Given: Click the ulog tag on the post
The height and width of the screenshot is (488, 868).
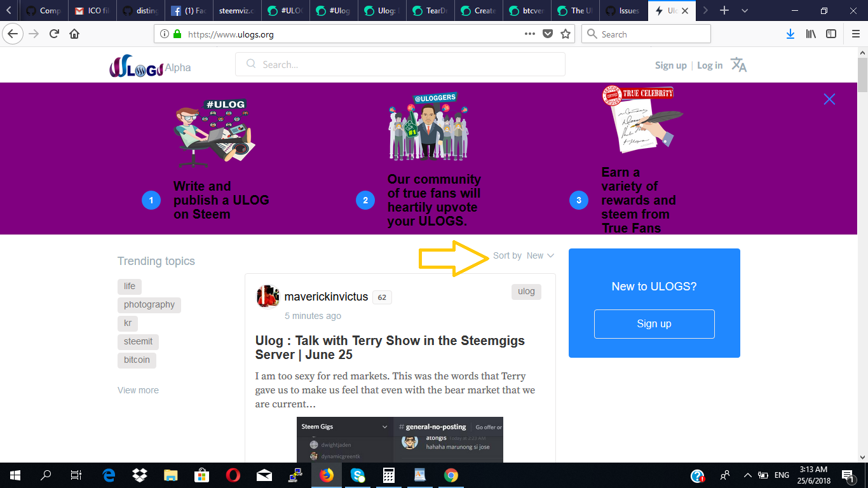Looking at the screenshot, I should coord(526,292).
